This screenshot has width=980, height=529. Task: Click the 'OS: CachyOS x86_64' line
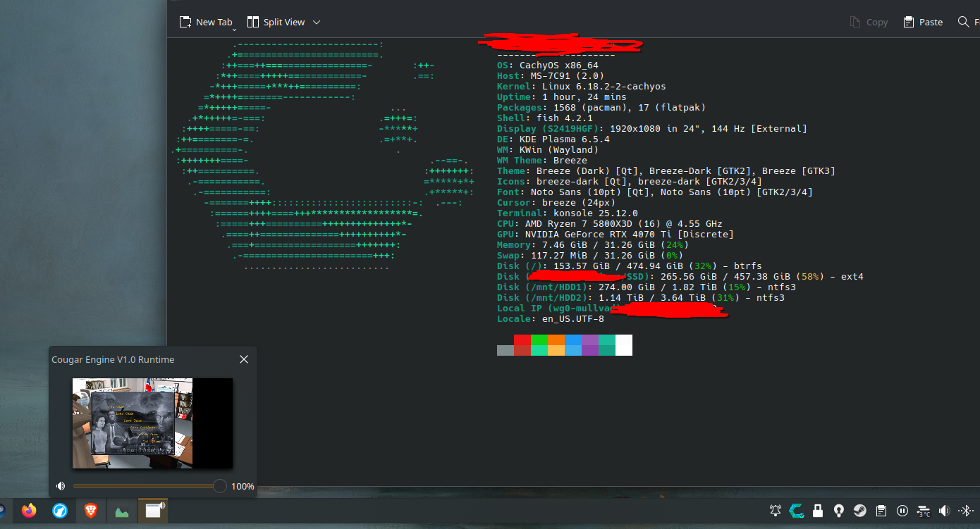tap(548, 66)
